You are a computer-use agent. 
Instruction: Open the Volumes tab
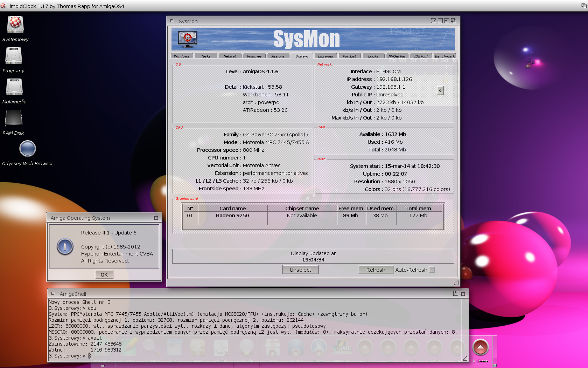click(x=254, y=56)
